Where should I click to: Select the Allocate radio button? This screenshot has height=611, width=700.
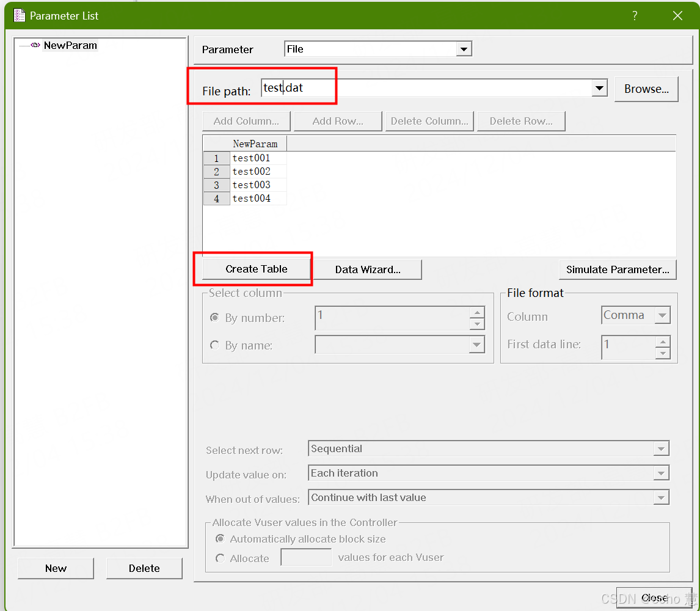pyautogui.click(x=220, y=558)
